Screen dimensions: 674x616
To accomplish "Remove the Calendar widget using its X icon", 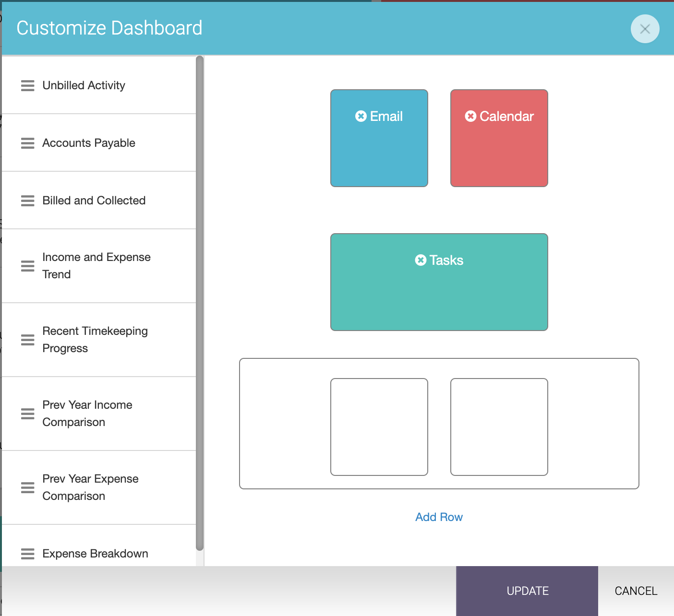I will pos(470,116).
